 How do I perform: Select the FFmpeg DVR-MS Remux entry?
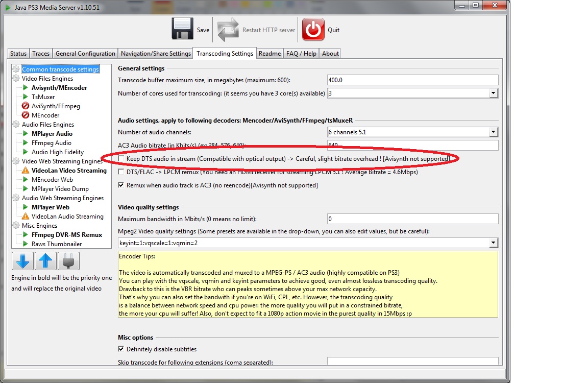pyautogui.click(x=67, y=234)
